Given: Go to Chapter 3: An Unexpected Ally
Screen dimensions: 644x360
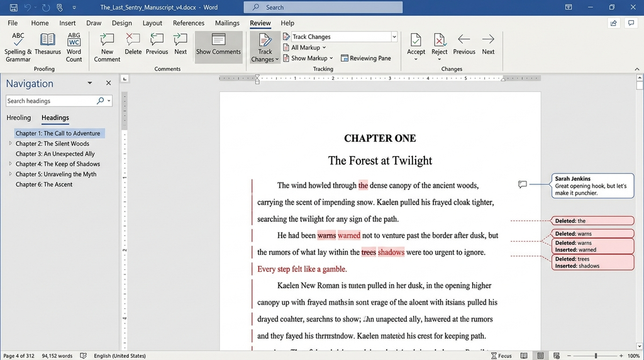Looking at the screenshot, I should (x=55, y=154).
